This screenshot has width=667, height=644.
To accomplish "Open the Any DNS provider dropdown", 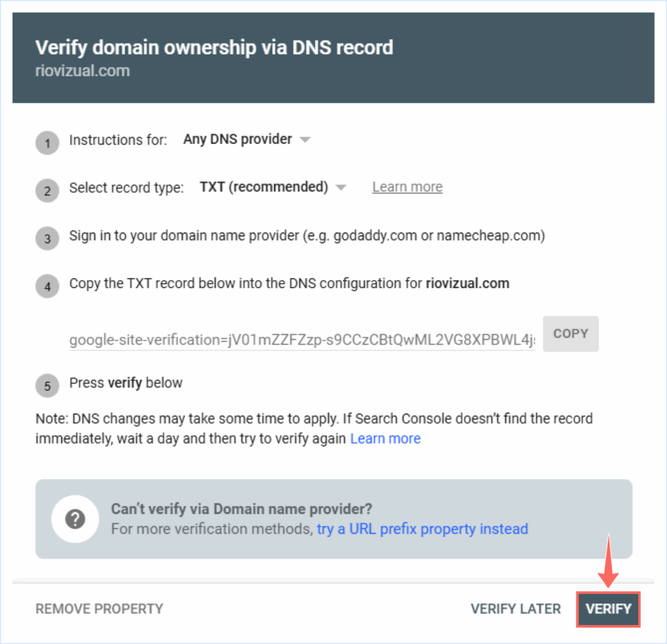I will coord(238,139).
